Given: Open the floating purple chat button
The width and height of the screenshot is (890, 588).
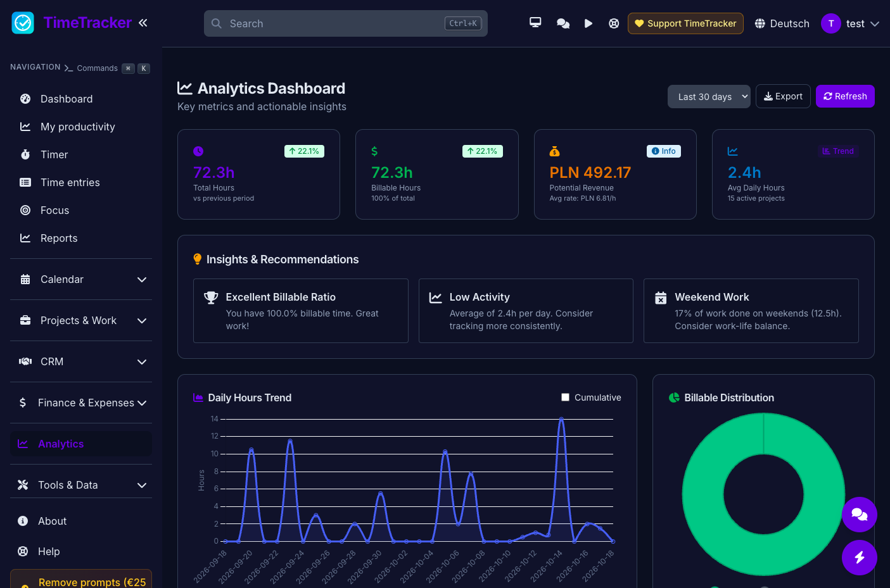Looking at the screenshot, I should point(860,515).
